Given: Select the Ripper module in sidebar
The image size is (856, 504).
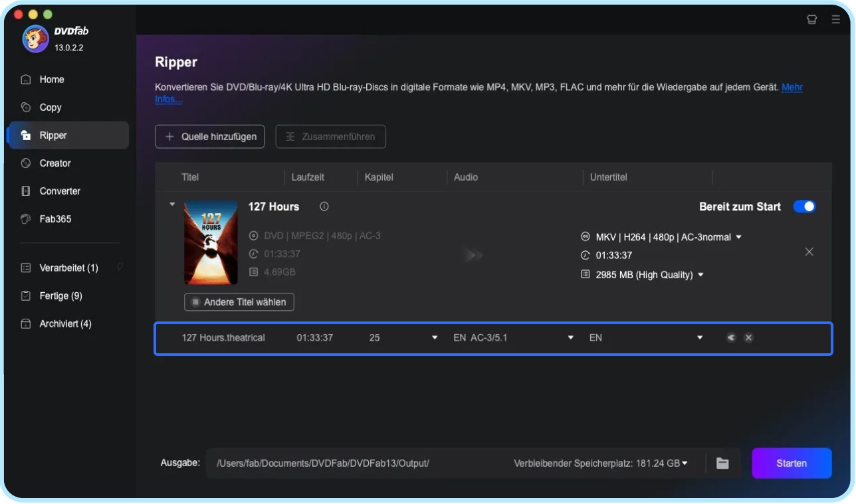Looking at the screenshot, I should [68, 135].
